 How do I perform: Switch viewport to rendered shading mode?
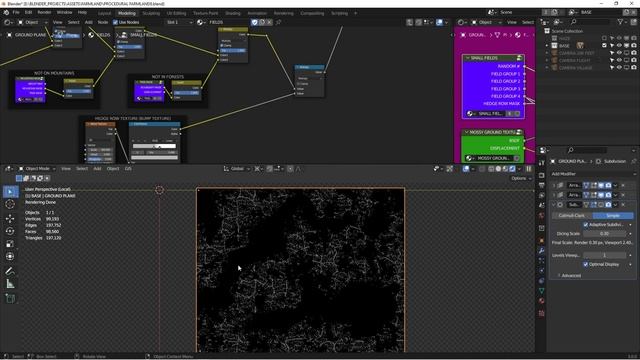tap(512, 169)
